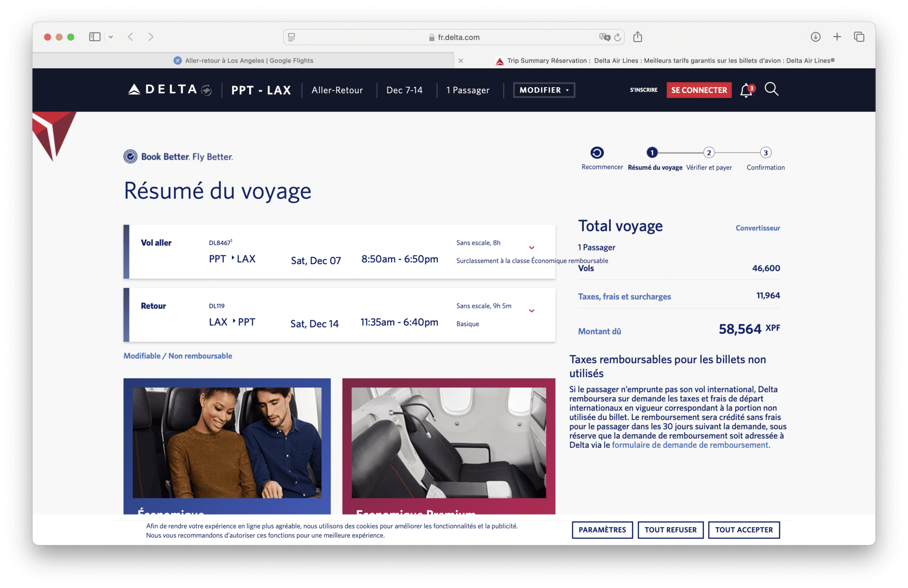Viewport: 908px width, 588px height.
Task: Click the reader page icon in address bar
Action: tap(291, 37)
